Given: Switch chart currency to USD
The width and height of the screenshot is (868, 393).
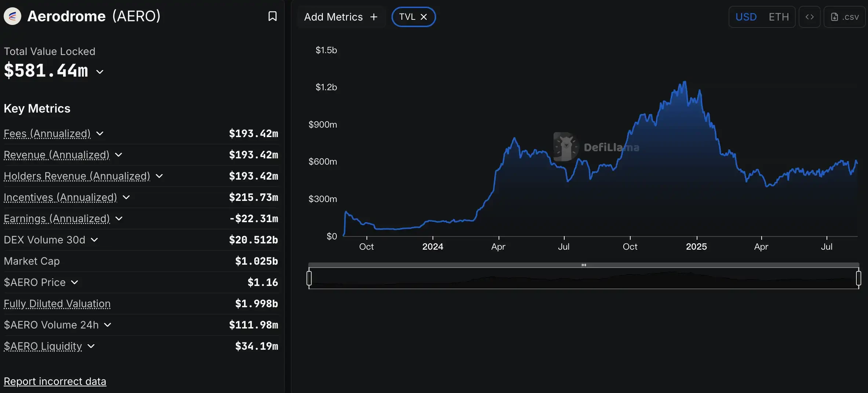Looking at the screenshot, I should point(746,16).
